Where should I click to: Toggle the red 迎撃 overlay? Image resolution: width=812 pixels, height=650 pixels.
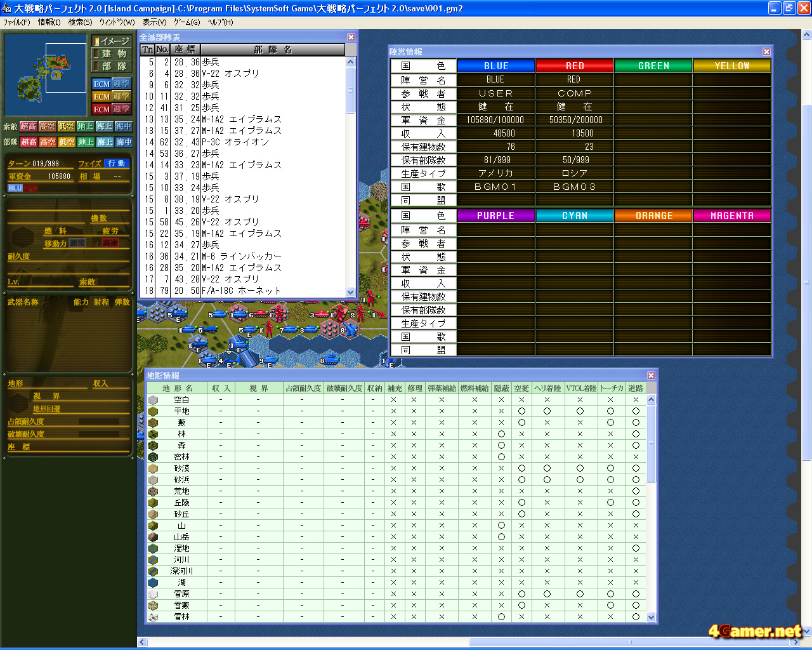click(121, 109)
